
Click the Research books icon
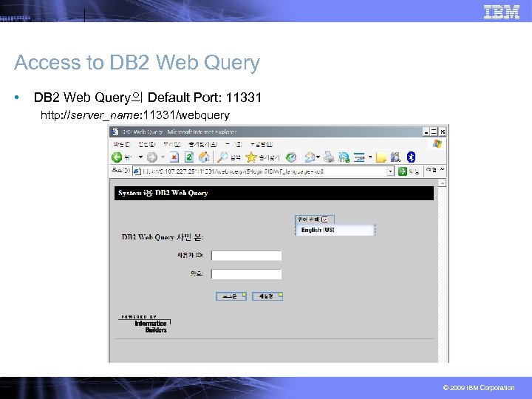coord(395,157)
